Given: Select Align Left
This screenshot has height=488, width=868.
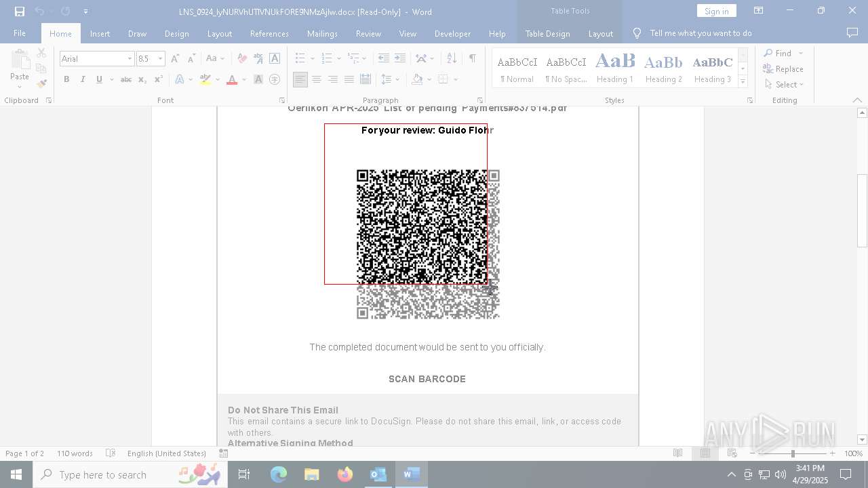Looking at the screenshot, I should [300, 79].
